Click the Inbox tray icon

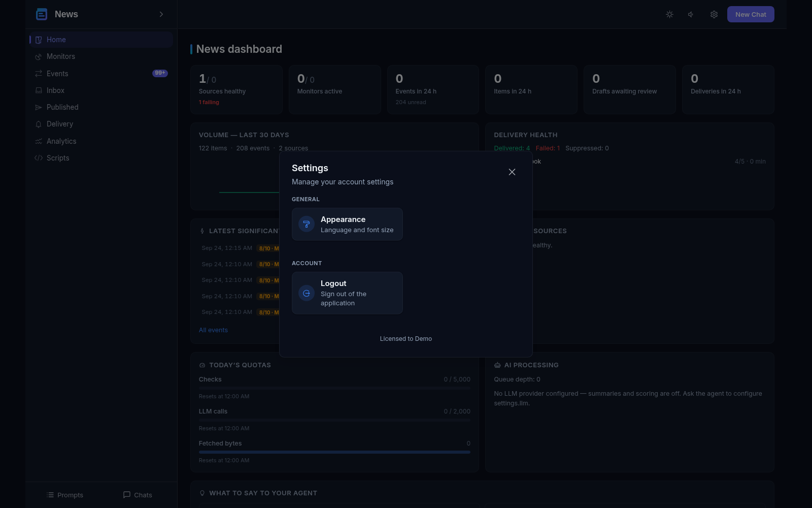(x=39, y=90)
